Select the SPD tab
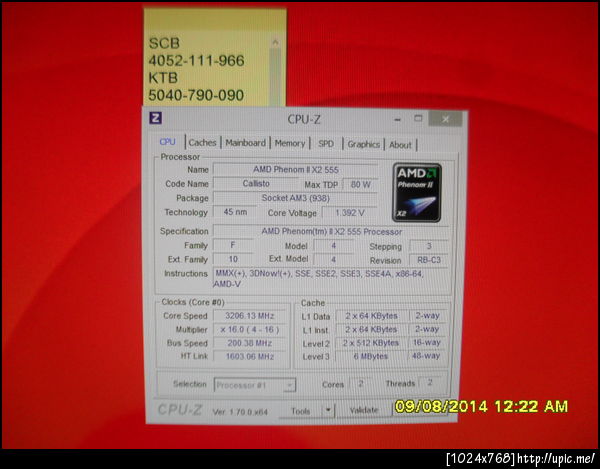600x469 pixels. 326,144
